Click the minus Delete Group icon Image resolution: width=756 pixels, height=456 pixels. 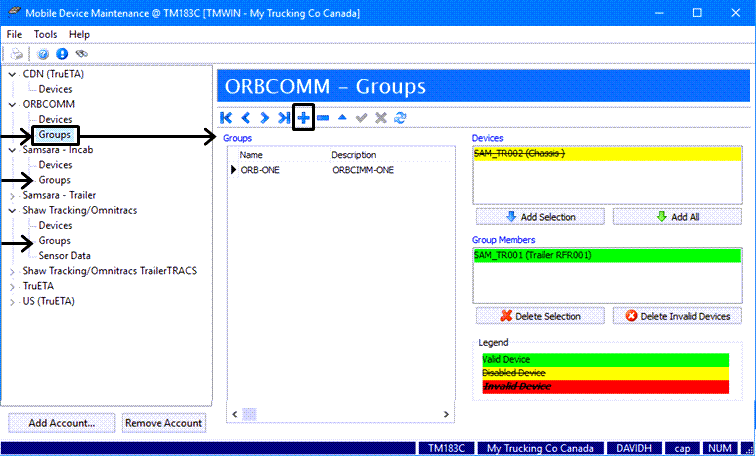point(323,118)
